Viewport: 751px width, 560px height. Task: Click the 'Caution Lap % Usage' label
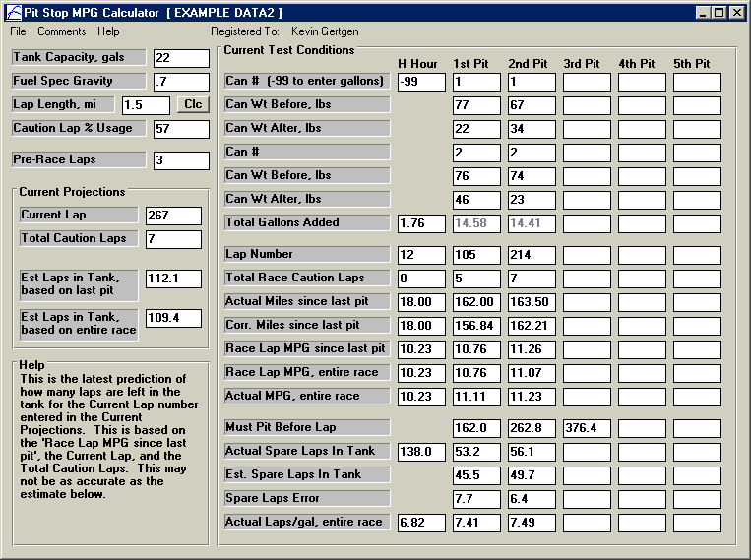coord(79,128)
